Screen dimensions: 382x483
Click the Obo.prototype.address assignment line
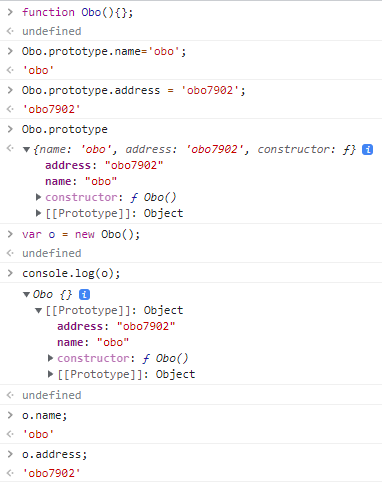[x=133, y=90]
